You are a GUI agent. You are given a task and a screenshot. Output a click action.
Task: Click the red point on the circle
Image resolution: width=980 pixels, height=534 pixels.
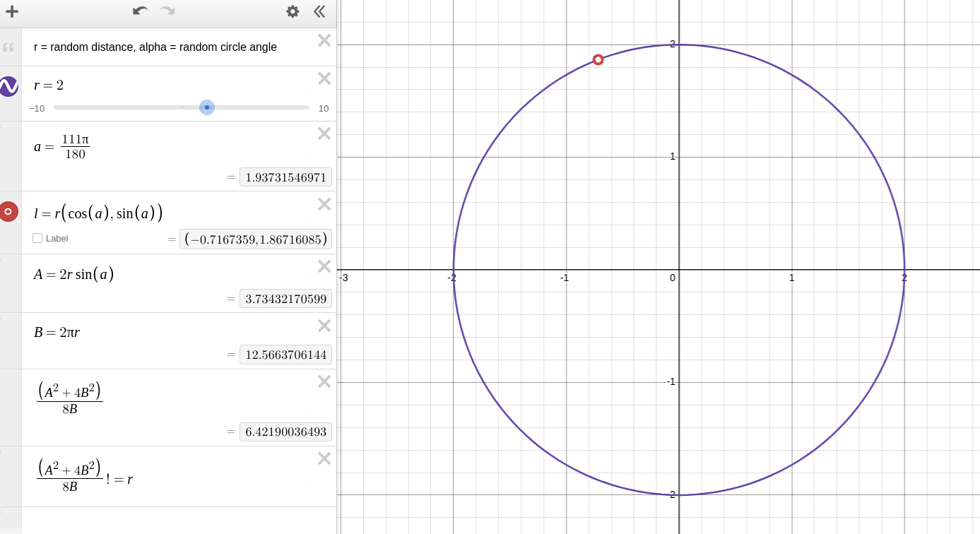click(598, 60)
